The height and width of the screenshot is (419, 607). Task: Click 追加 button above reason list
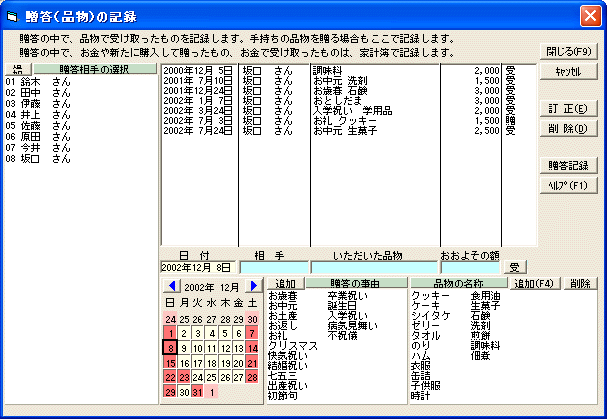[285, 284]
